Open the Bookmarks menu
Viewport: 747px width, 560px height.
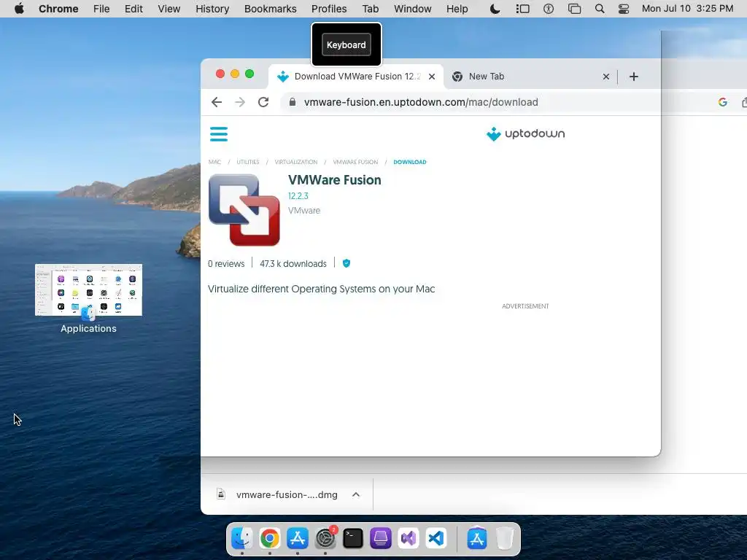click(x=270, y=9)
